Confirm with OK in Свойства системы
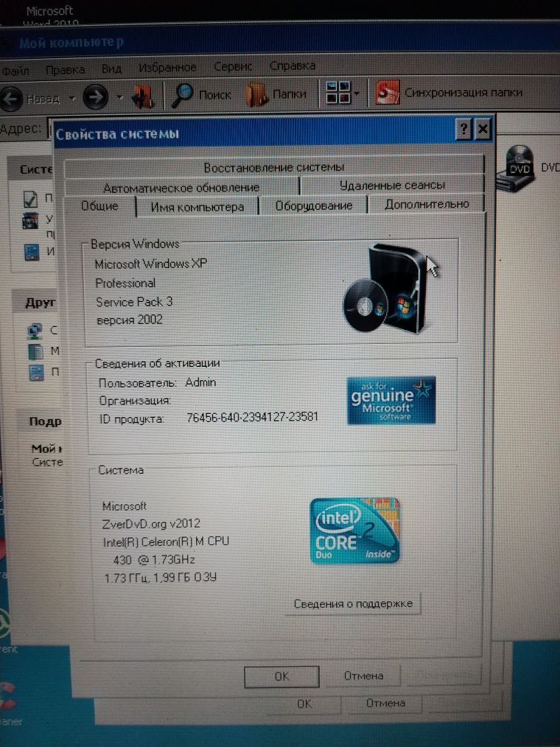Viewport: 560px width, 747px height. click(281, 676)
